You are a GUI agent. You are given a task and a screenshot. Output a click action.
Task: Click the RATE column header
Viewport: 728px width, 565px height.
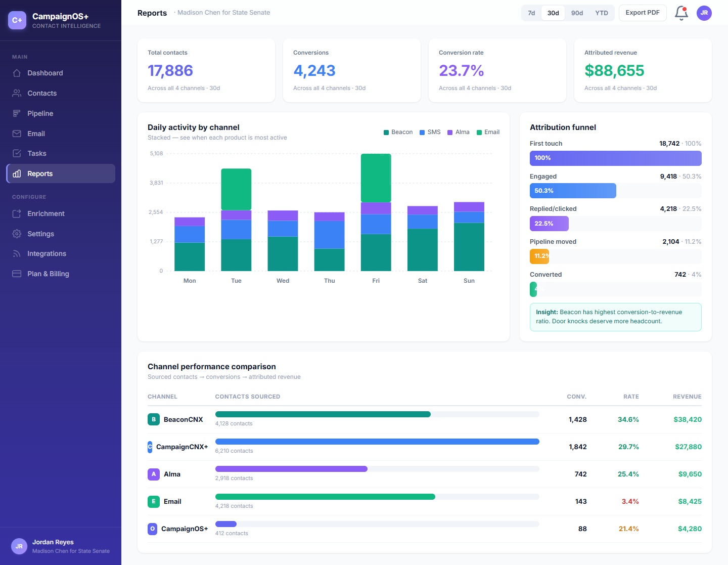[631, 397]
